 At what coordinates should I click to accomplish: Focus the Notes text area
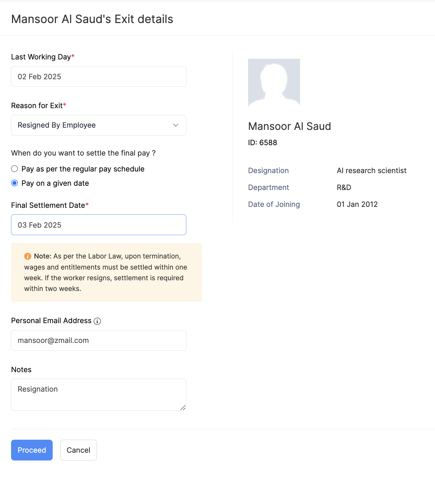(99, 395)
